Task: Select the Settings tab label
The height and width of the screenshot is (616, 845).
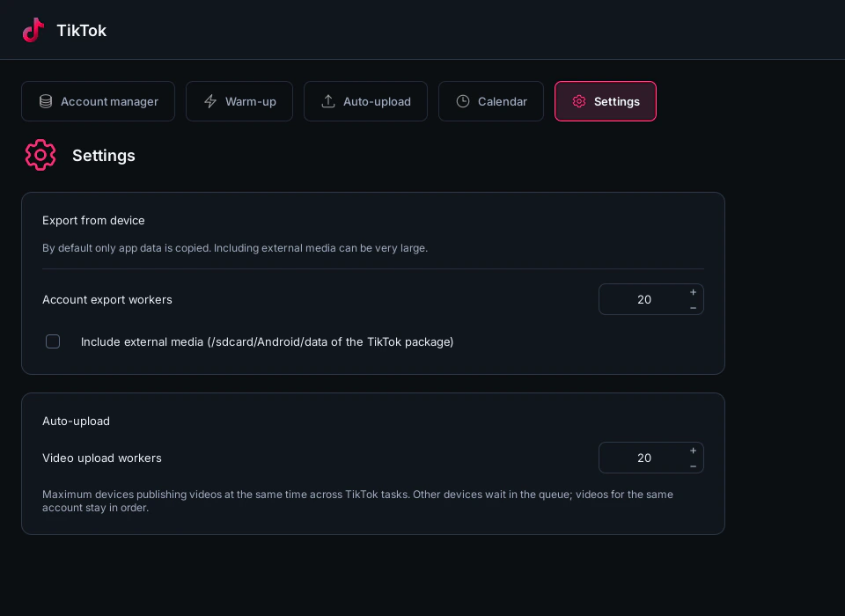Action: tap(616, 101)
